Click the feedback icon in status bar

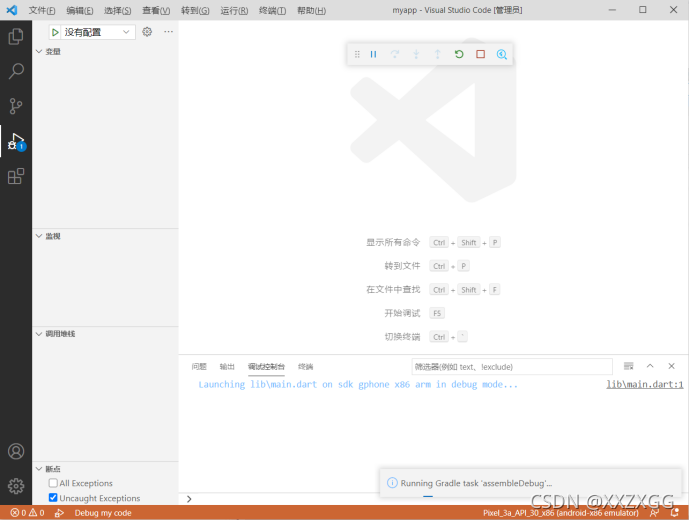[654, 513]
